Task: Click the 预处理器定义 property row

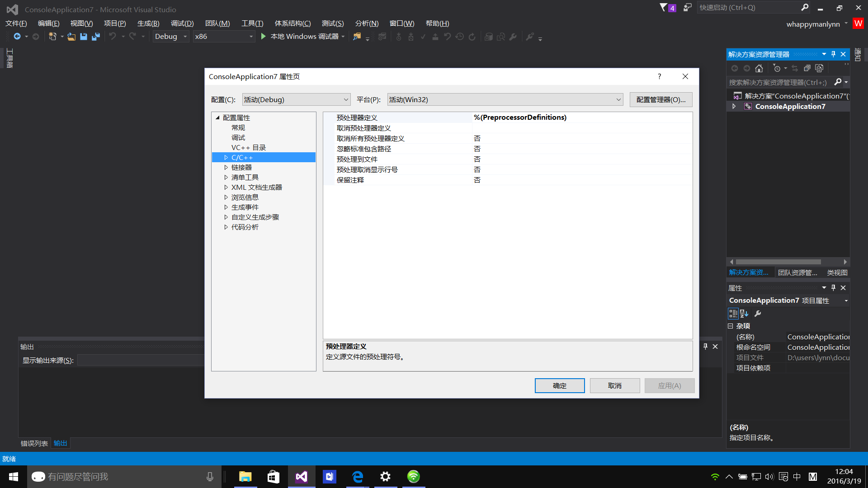Action: (x=508, y=117)
